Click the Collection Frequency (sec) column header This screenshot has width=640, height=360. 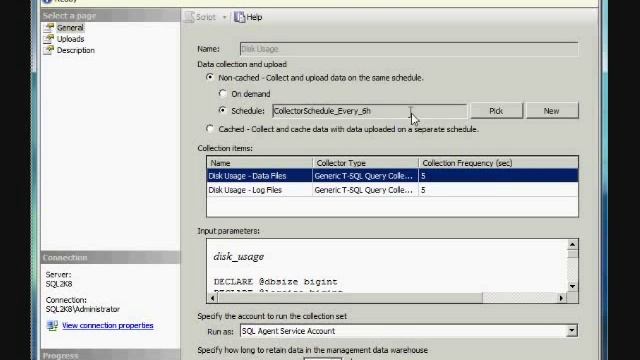[x=498, y=163]
